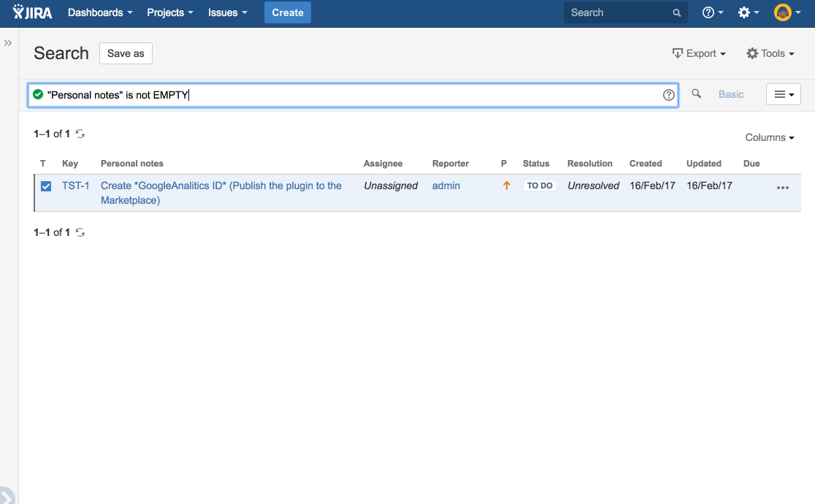The width and height of the screenshot is (815, 504).
Task: Refresh results using bottom refresh icon
Action: tap(80, 232)
